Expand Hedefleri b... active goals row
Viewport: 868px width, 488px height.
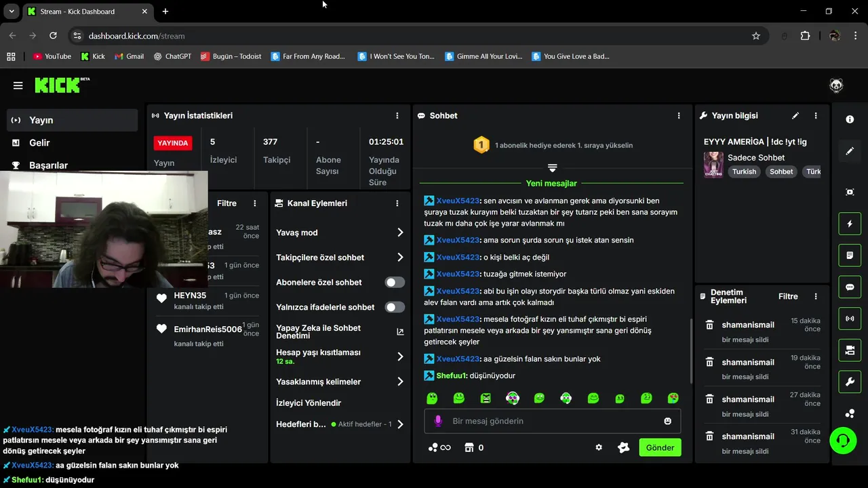pyautogui.click(x=340, y=424)
